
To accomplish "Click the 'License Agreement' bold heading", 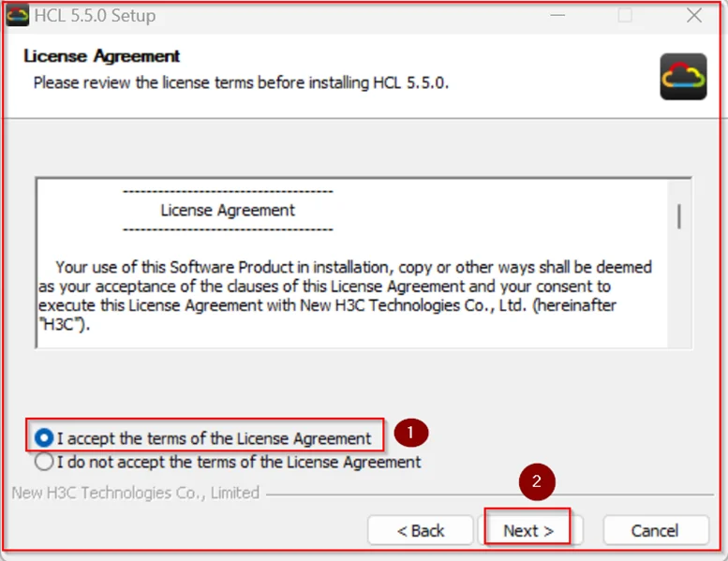I will coord(102,56).
